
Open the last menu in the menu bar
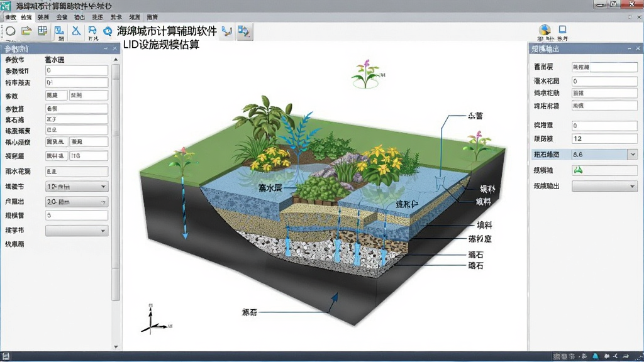pyautogui.click(x=152, y=17)
